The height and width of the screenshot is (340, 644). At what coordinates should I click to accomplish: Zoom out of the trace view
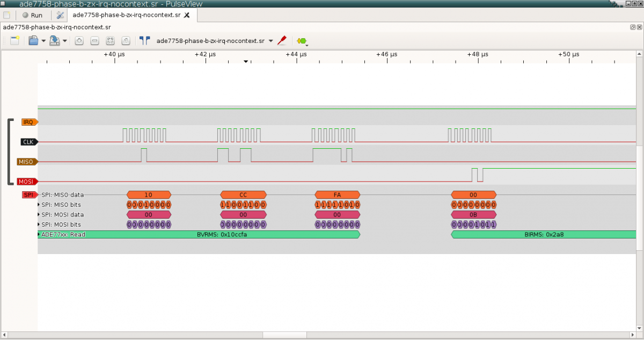point(94,40)
